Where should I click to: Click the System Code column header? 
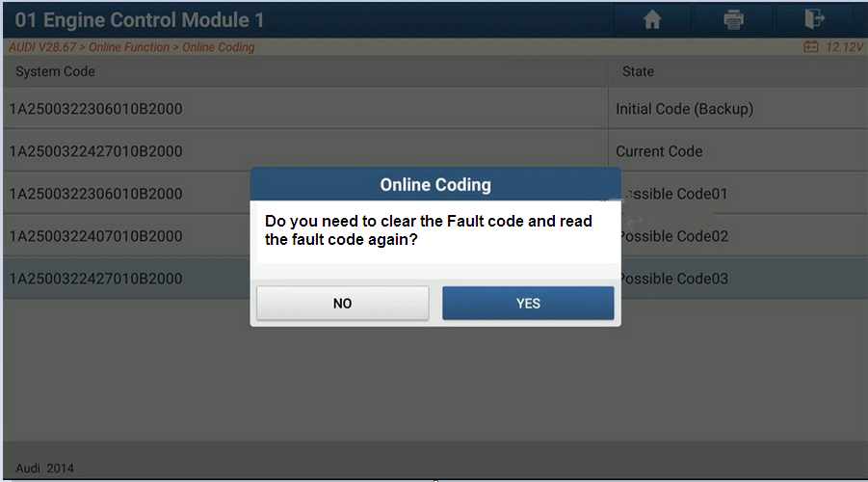pos(55,71)
